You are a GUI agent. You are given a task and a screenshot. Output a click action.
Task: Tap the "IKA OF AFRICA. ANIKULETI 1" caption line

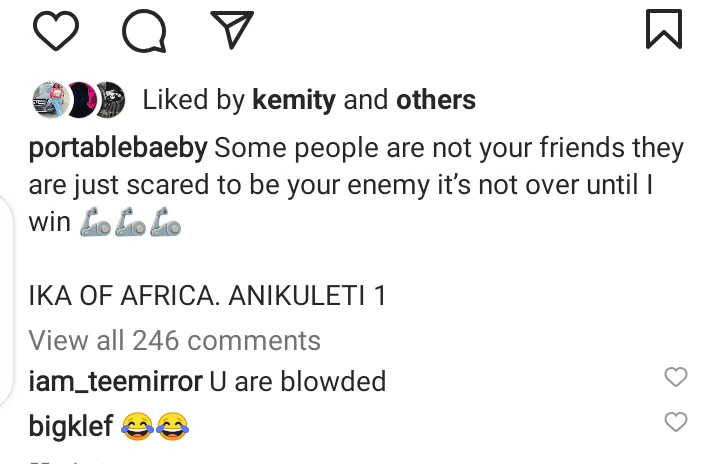(208, 296)
